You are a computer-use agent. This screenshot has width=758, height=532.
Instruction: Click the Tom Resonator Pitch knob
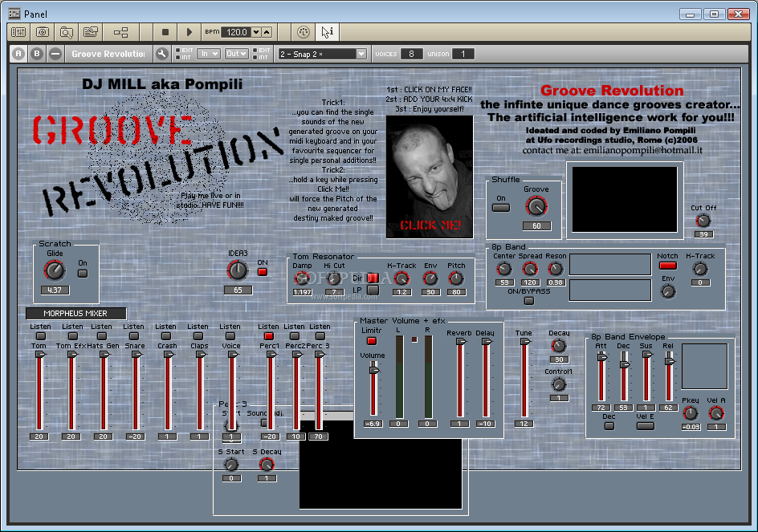tap(456, 278)
